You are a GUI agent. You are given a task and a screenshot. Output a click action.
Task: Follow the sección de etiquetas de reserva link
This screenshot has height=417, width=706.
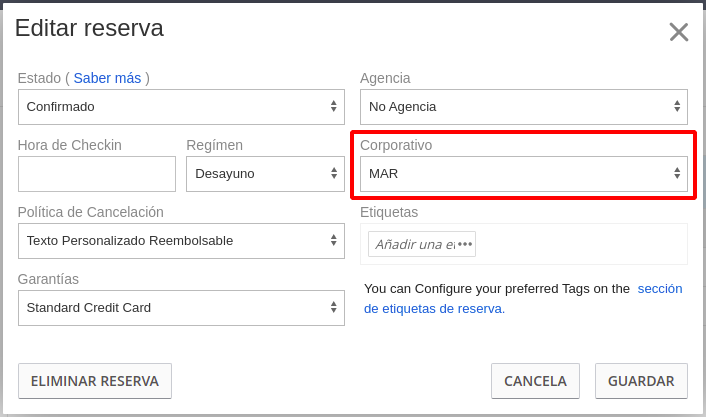click(x=523, y=299)
